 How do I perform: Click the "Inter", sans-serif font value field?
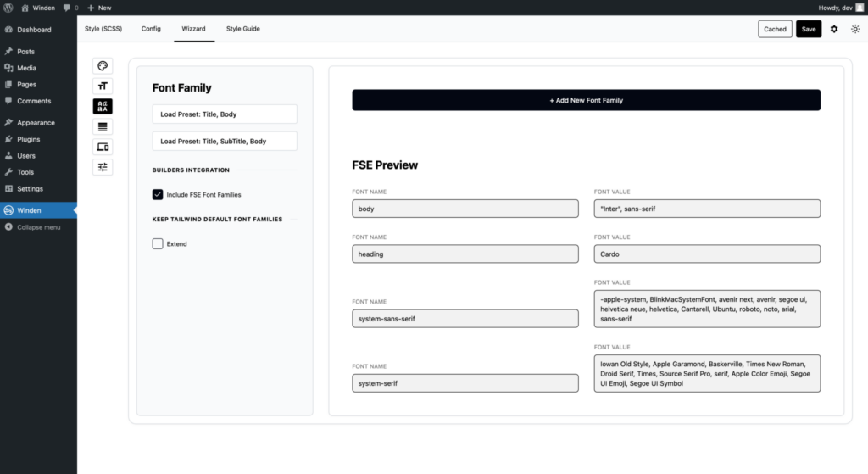point(707,209)
